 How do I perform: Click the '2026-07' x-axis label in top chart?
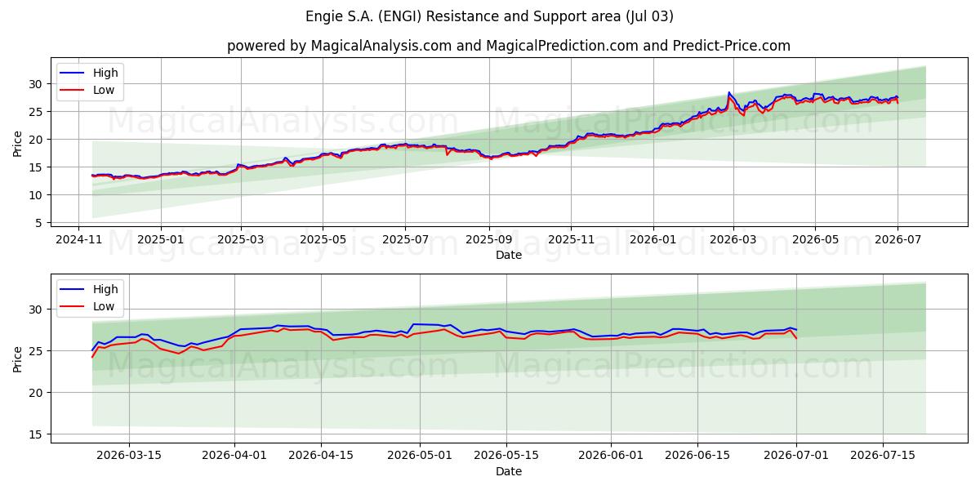tap(898, 240)
